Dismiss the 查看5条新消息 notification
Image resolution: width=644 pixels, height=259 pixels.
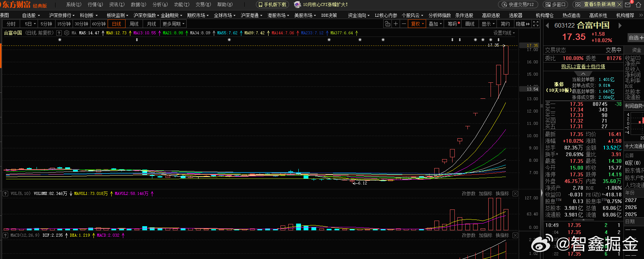(619, 4)
